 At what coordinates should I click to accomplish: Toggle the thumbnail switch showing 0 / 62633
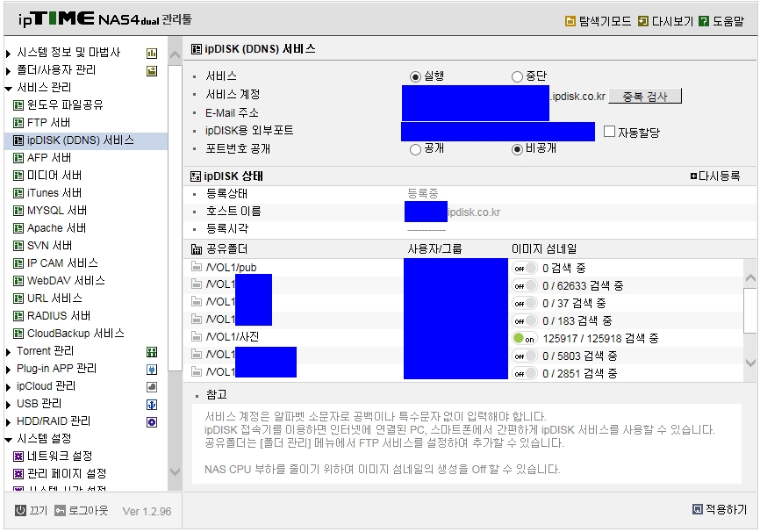click(525, 285)
